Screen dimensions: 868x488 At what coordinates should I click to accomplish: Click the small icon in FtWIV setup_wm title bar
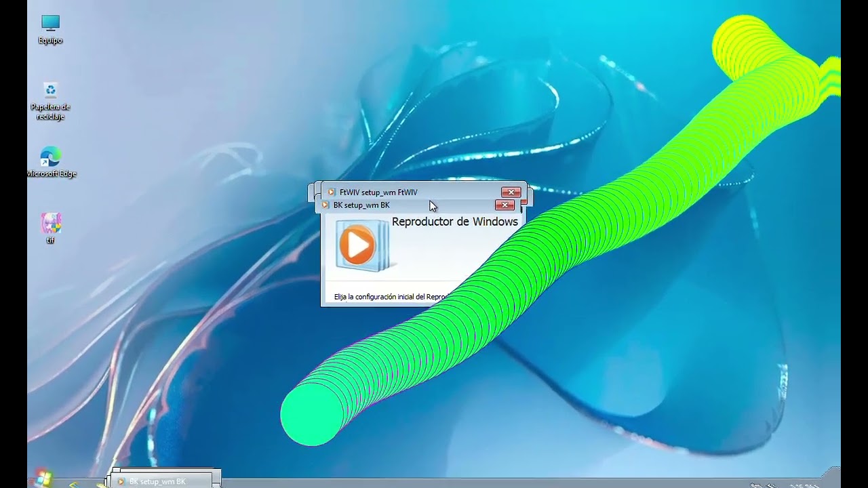coord(332,192)
